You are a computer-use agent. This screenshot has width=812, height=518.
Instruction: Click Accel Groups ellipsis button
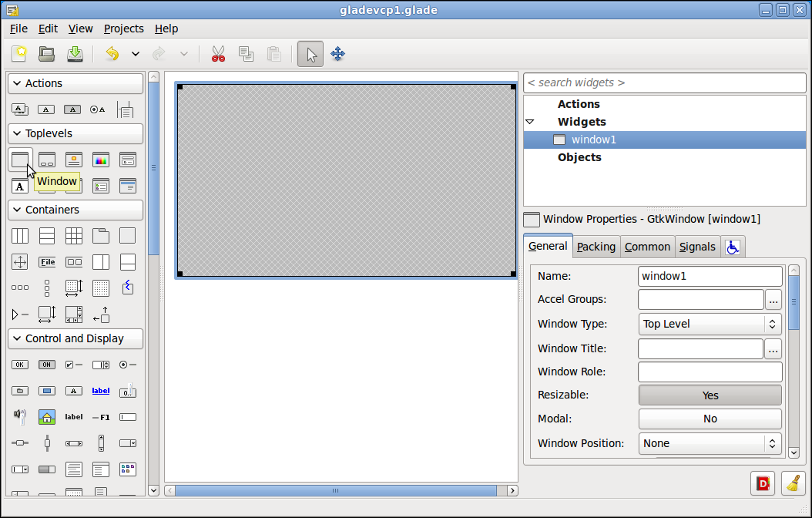pos(773,300)
